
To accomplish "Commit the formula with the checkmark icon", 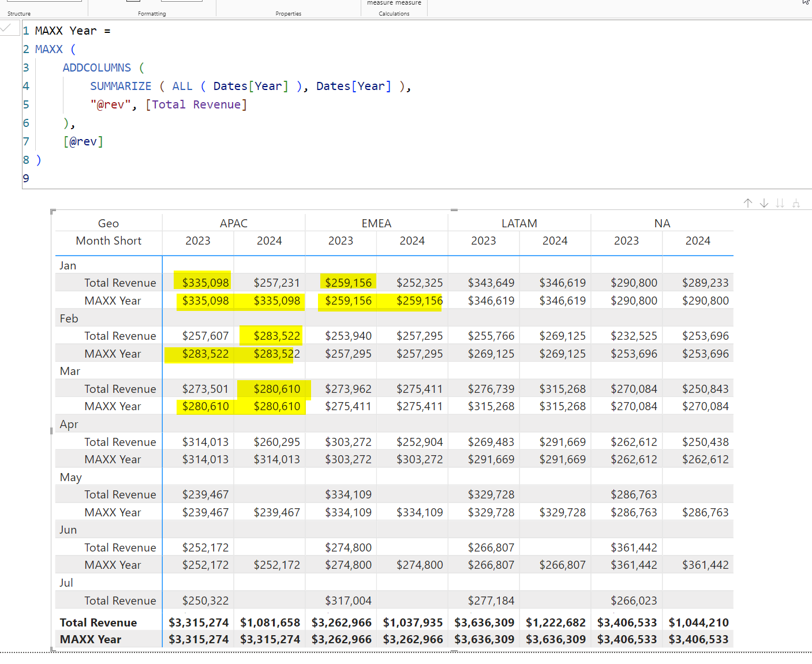I will coord(6,28).
